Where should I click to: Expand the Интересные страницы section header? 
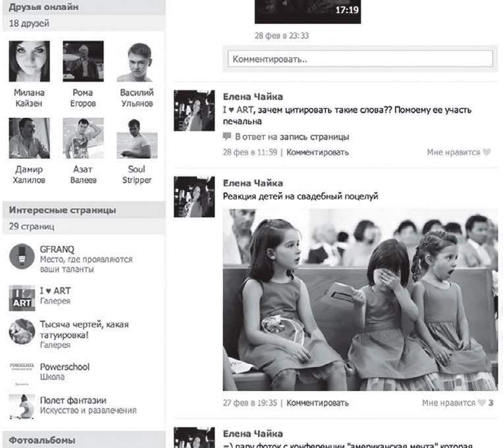click(63, 210)
